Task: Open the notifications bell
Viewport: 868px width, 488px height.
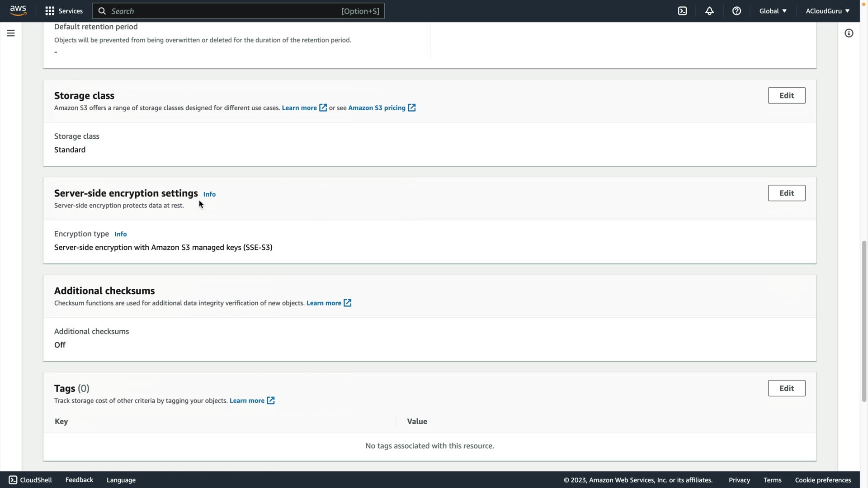Action: click(709, 11)
